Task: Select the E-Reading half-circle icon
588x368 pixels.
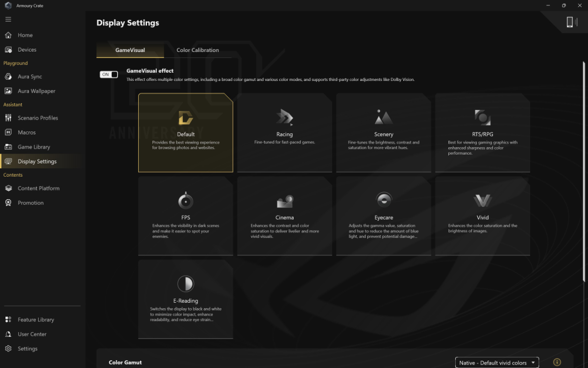Action: click(x=186, y=284)
